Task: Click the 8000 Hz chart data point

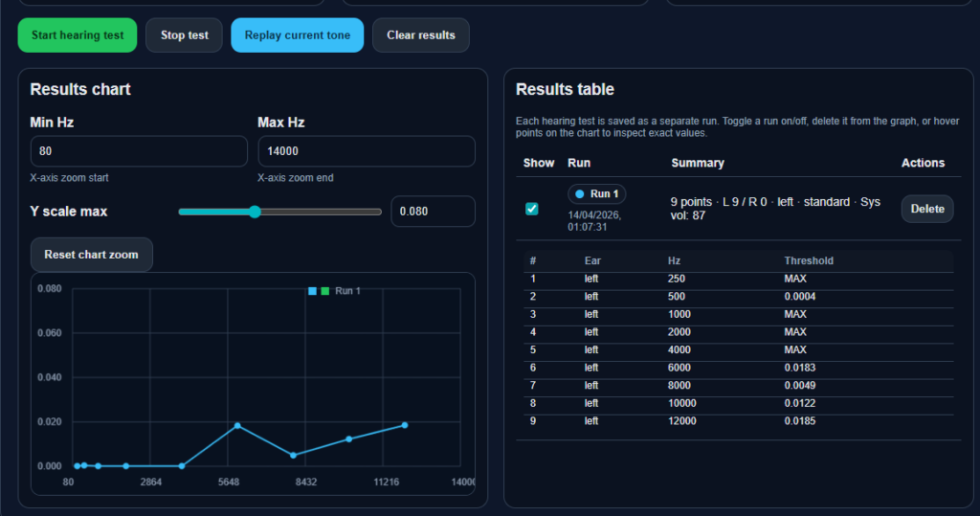Action: (293, 455)
